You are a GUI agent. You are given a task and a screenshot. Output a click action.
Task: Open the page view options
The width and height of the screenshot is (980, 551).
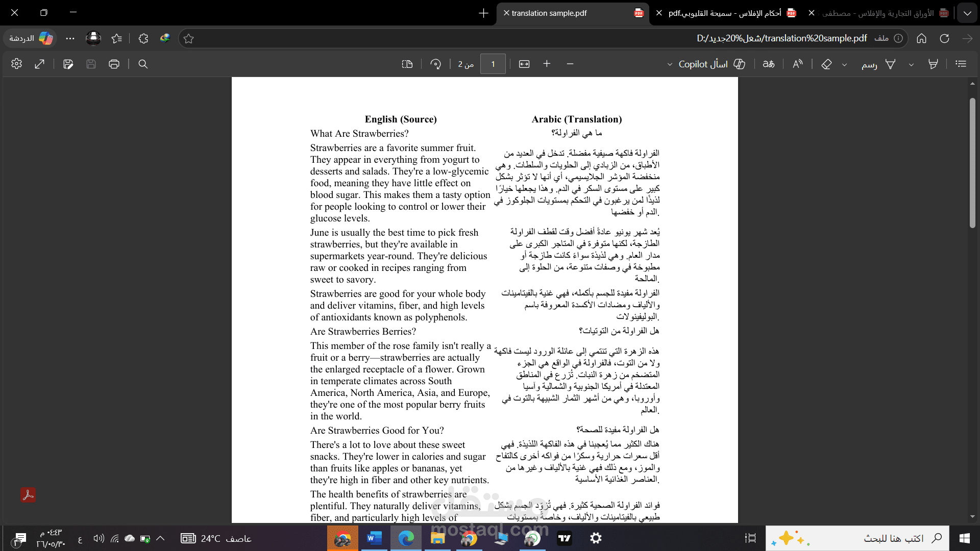pyautogui.click(x=407, y=64)
